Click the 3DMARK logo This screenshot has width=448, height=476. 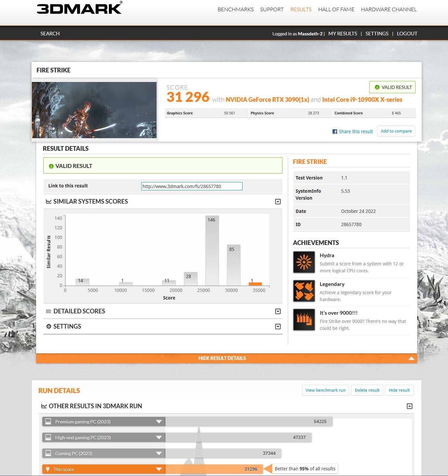click(x=79, y=8)
